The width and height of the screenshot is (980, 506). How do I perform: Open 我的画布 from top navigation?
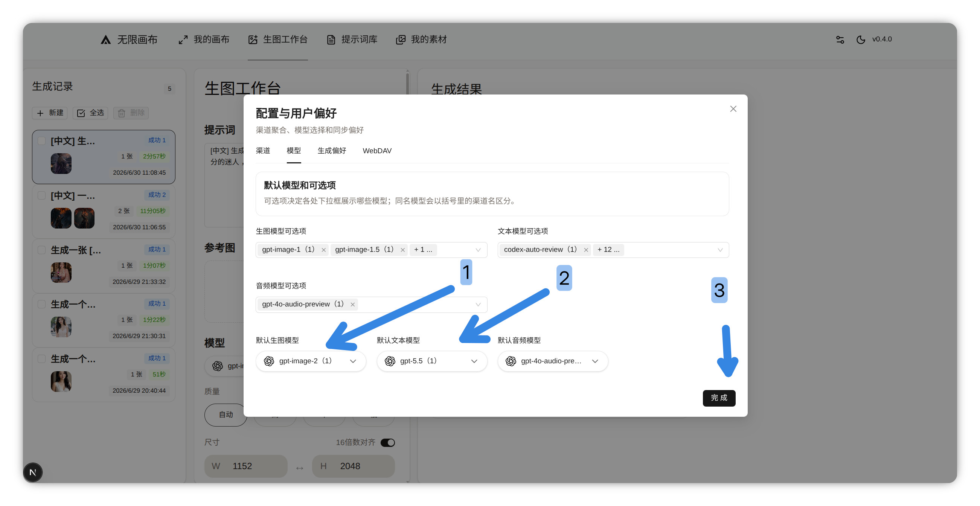point(204,40)
